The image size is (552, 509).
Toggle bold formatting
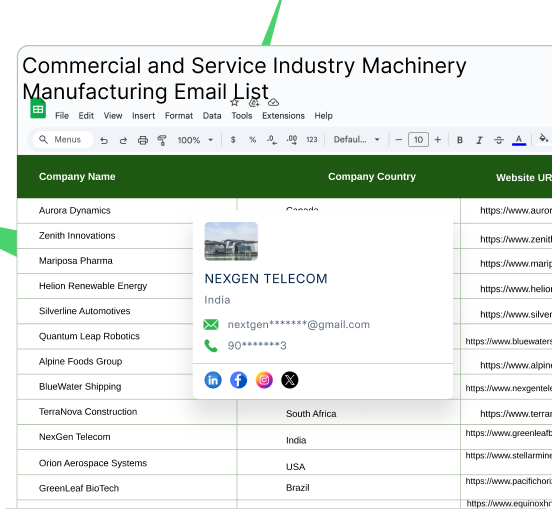point(459,140)
